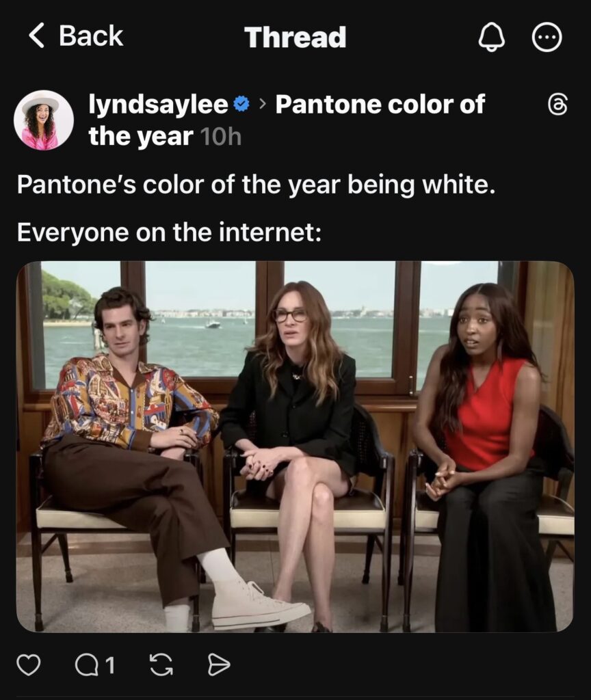Image resolution: width=591 pixels, height=700 pixels.
Task: Like the post with the heart icon
Action: pyautogui.click(x=29, y=664)
